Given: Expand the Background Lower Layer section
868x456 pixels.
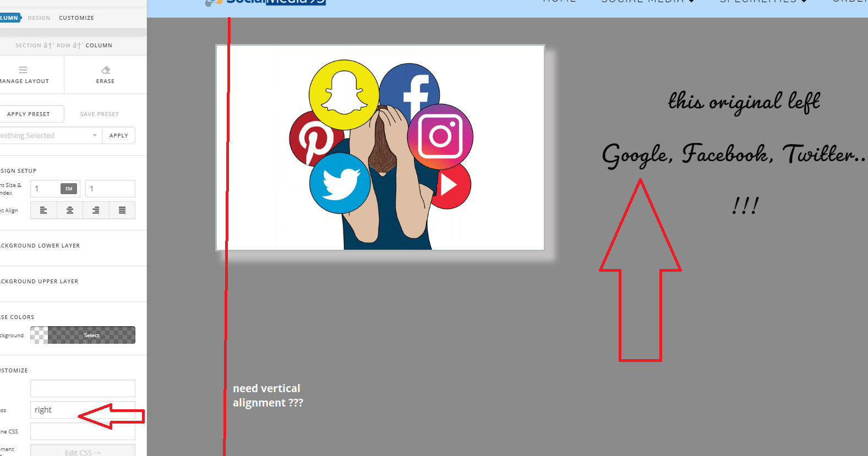Looking at the screenshot, I should (40, 246).
